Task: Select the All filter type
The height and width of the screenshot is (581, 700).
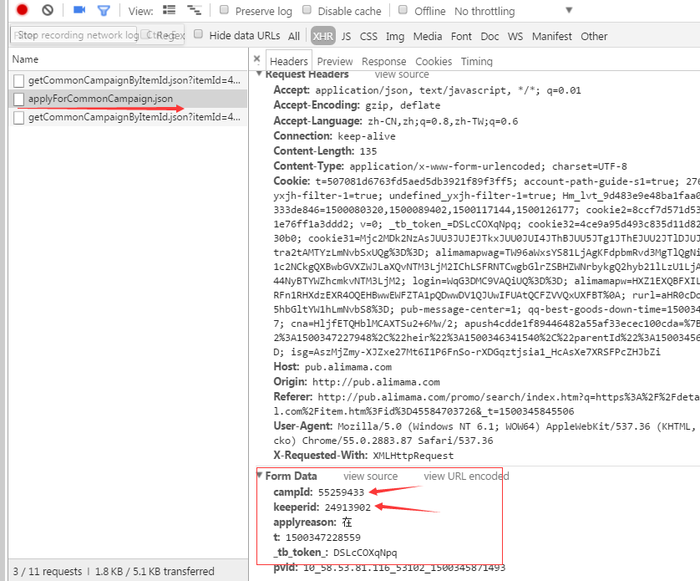Action: point(294,37)
